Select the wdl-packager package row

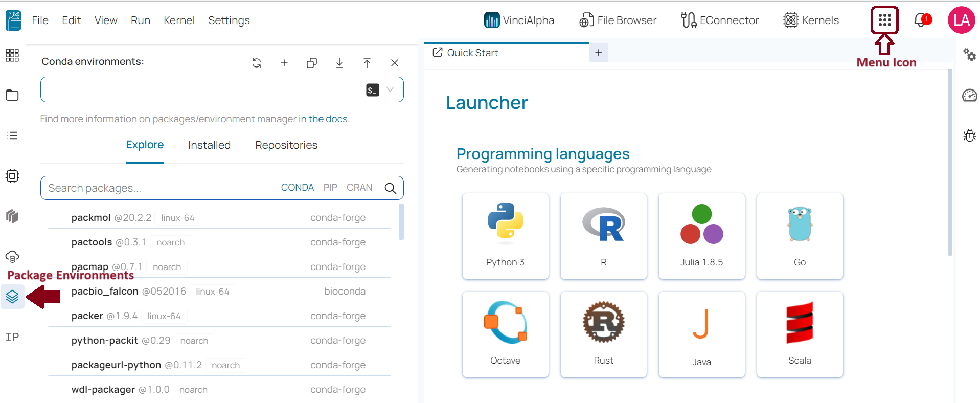(219, 389)
